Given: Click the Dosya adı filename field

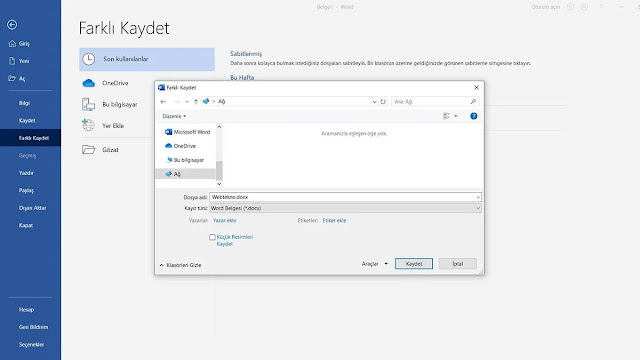Looking at the screenshot, I should pos(345,197).
